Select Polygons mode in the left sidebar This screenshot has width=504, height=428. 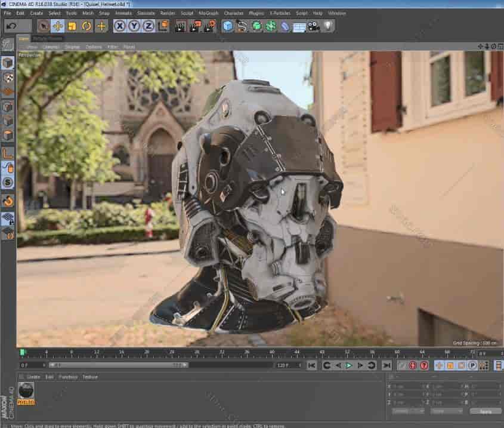(8, 135)
